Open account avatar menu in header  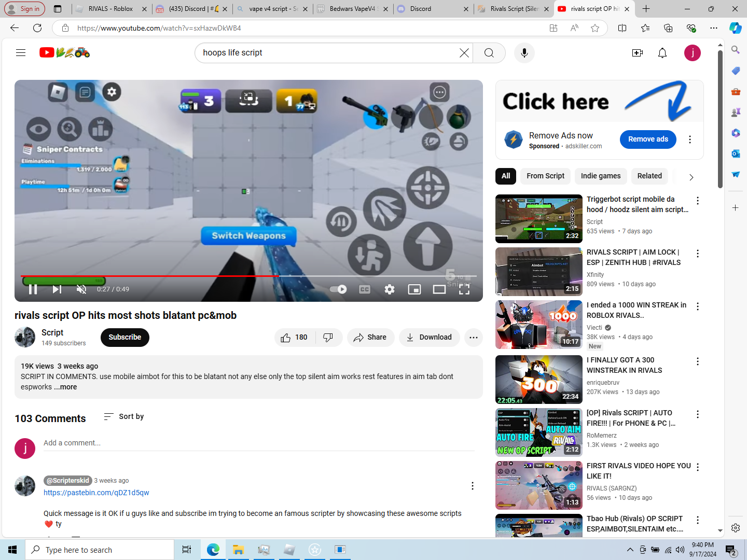click(693, 53)
